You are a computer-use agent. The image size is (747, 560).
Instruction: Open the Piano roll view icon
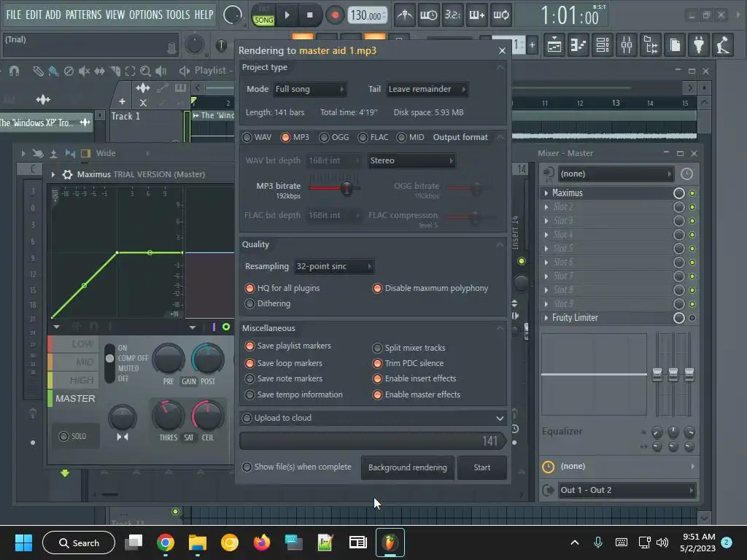tap(578, 45)
